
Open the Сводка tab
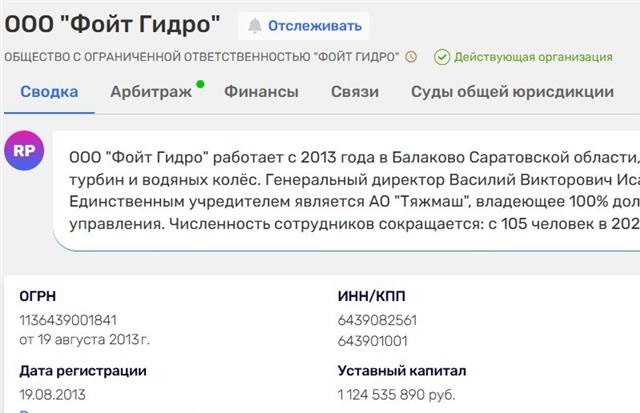48,92
